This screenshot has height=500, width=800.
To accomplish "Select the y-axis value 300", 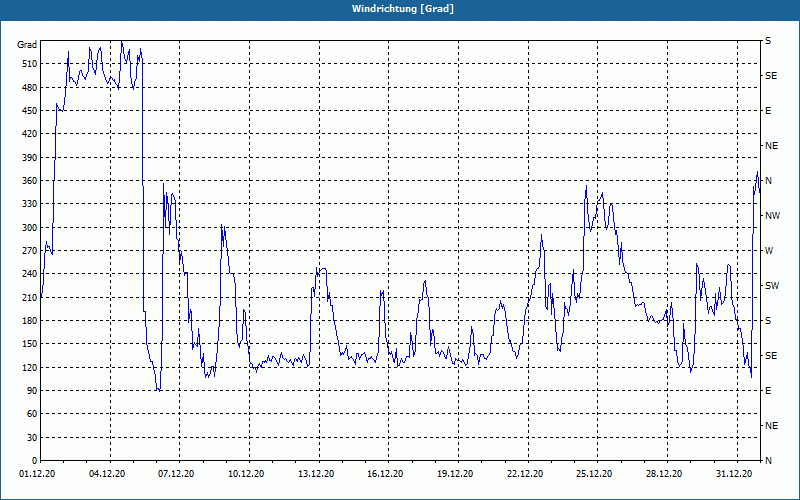I will coord(30,228).
